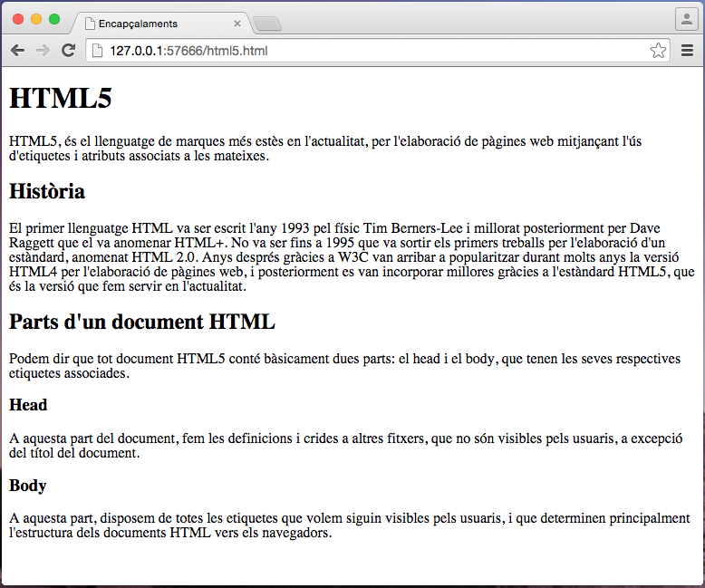Open the user profile button
The image size is (705, 588).
686,19
